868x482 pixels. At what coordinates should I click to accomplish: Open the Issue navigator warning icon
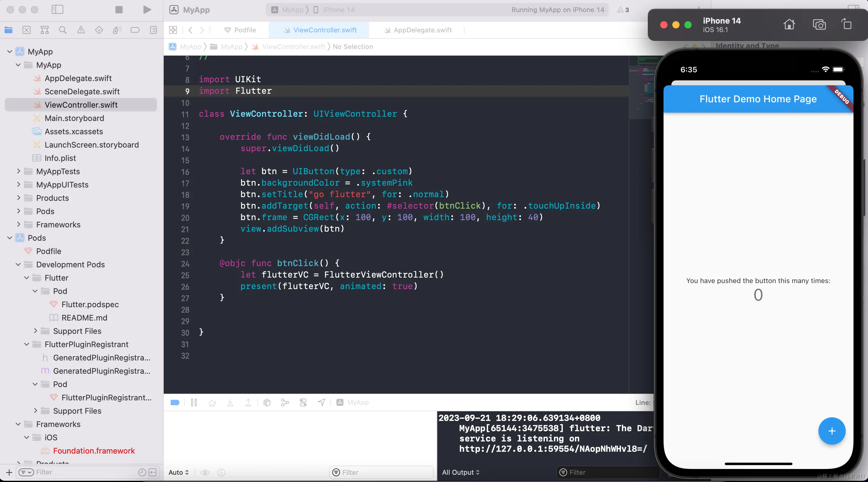[81, 30]
